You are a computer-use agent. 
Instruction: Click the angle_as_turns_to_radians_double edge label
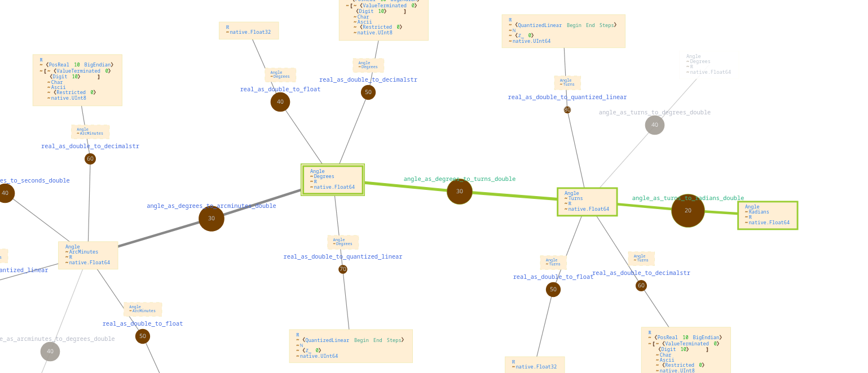tap(688, 198)
